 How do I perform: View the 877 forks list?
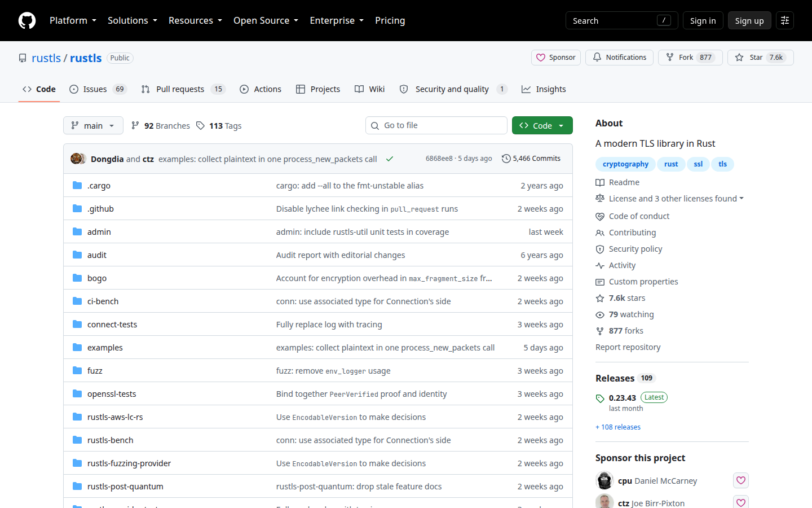pos(620,331)
